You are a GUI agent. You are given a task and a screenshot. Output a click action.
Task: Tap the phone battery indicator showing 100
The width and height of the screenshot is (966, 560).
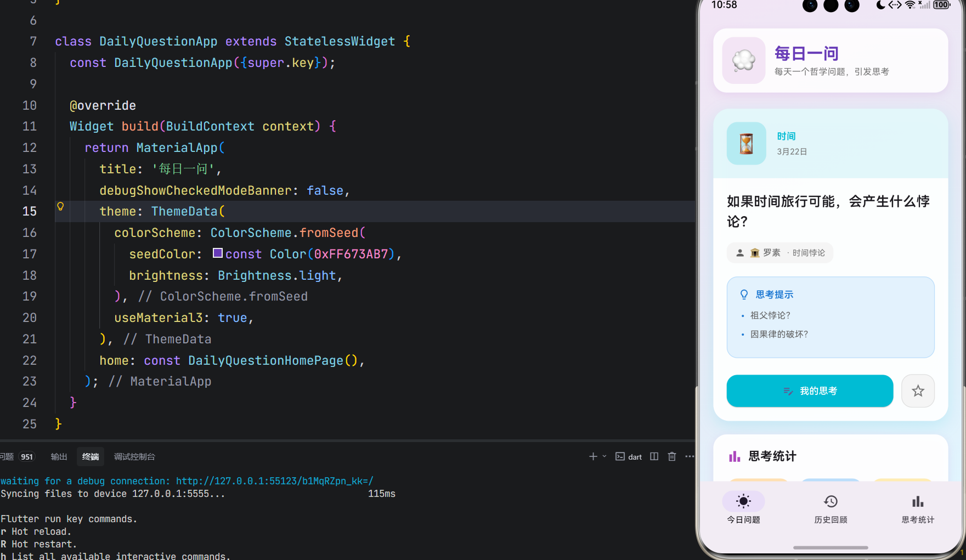(x=941, y=5)
